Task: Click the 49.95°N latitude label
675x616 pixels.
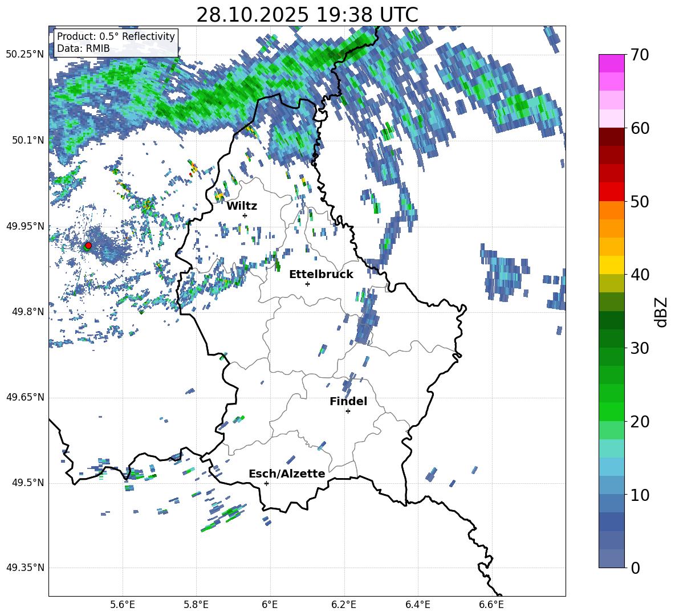Action: [25, 226]
